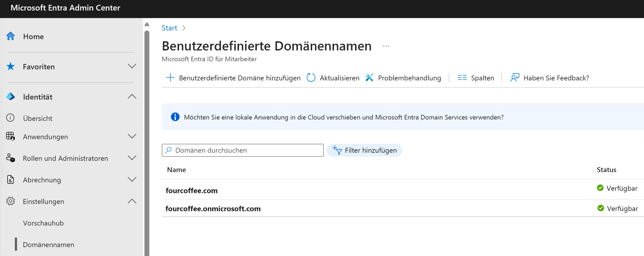Click the magnifier icon in search box
This screenshot has height=256, width=644.
pyautogui.click(x=169, y=150)
